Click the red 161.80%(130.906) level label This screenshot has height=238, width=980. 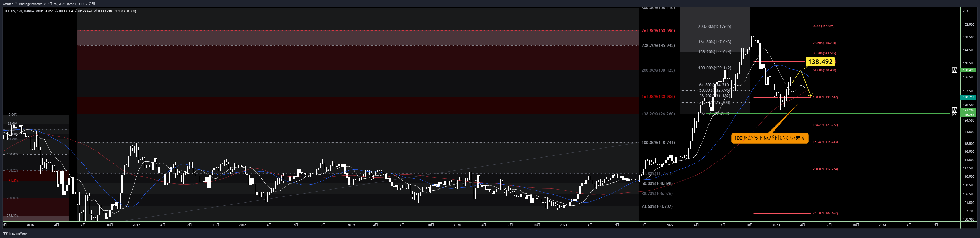click(x=658, y=96)
